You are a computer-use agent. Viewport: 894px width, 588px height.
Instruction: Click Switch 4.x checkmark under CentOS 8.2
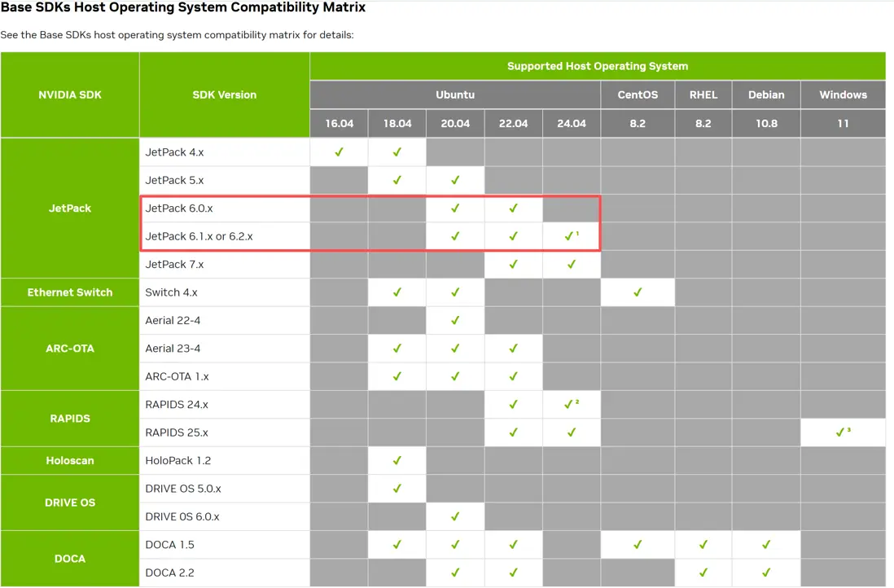(x=638, y=292)
